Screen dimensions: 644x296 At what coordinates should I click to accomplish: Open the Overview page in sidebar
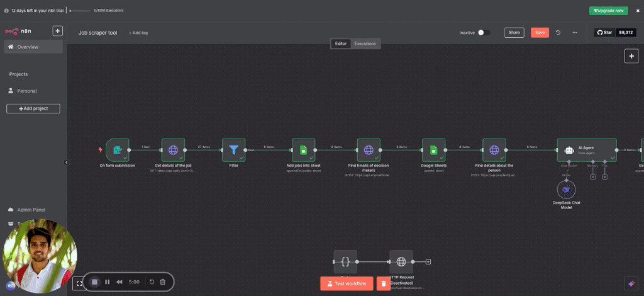[33, 47]
